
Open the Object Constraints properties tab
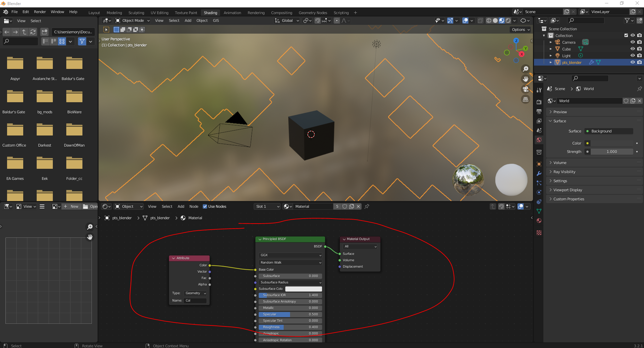click(539, 202)
